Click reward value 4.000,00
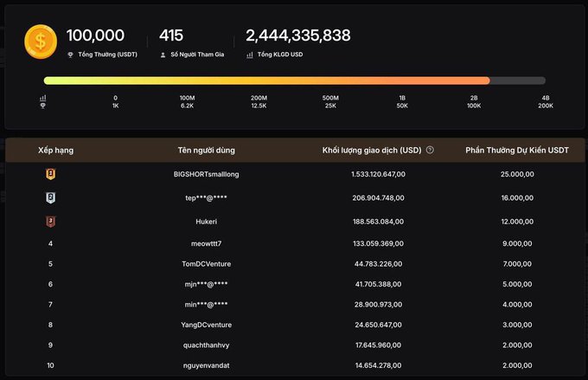Screen dimensions: 588x380 [x=517, y=305]
